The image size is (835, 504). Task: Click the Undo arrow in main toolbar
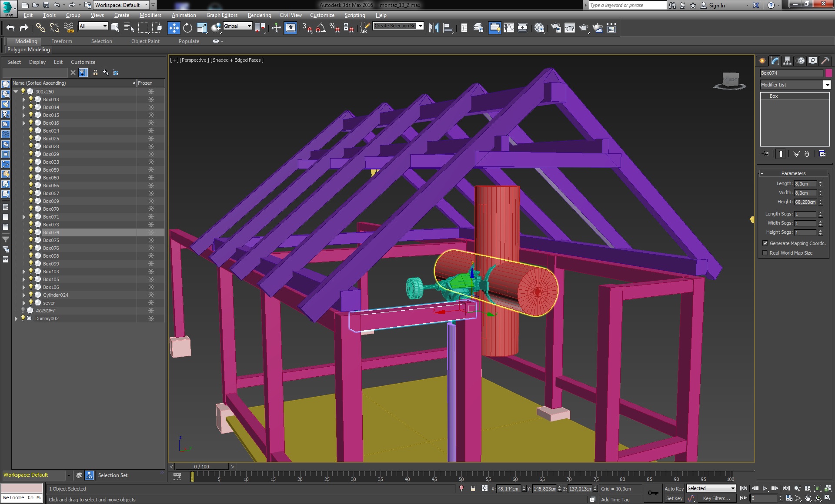pos(10,28)
